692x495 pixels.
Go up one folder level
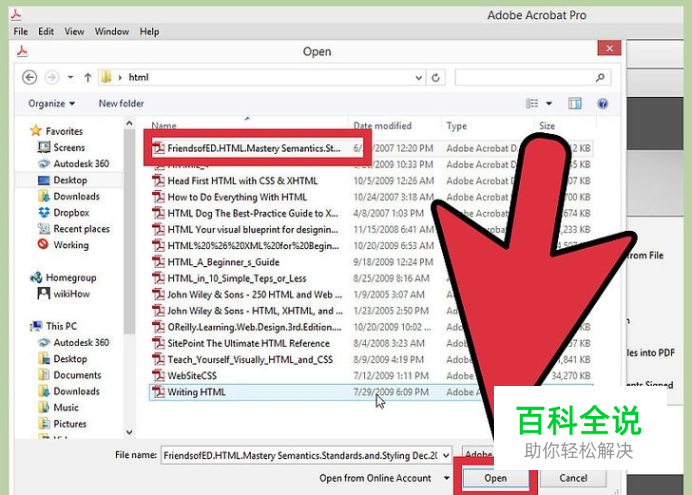click(x=88, y=78)
